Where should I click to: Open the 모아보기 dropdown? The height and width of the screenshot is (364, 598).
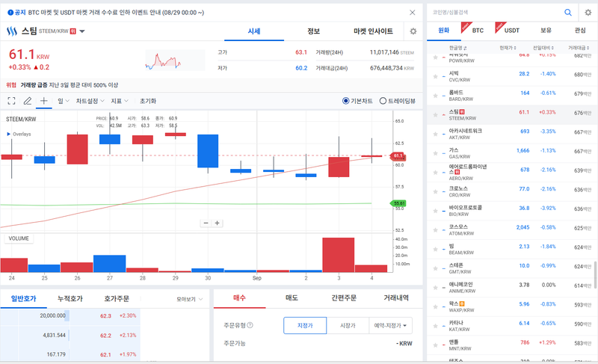(190, 299)
